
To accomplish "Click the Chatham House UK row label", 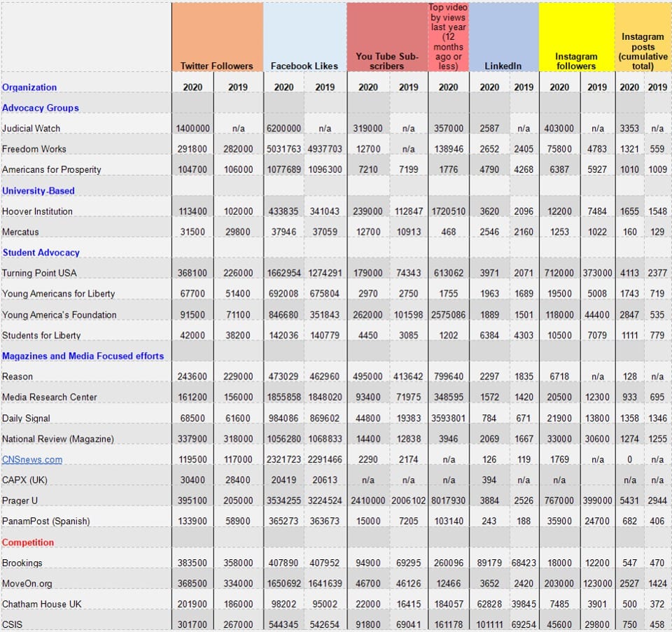I will 41,604.
